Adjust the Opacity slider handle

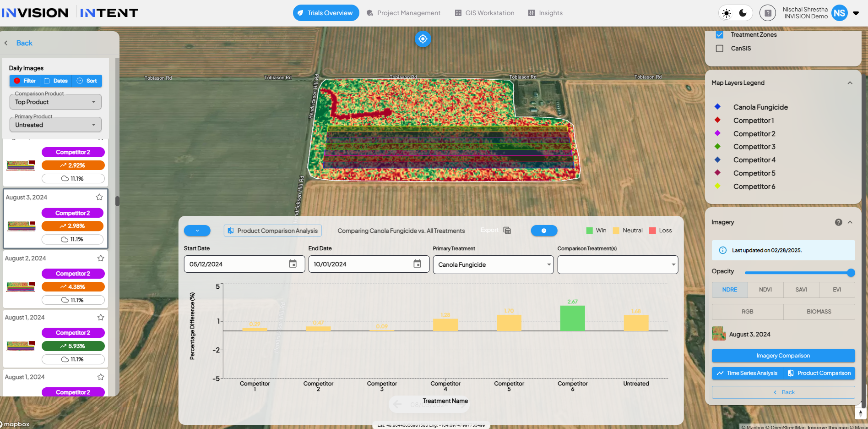[x=851, y=273]
